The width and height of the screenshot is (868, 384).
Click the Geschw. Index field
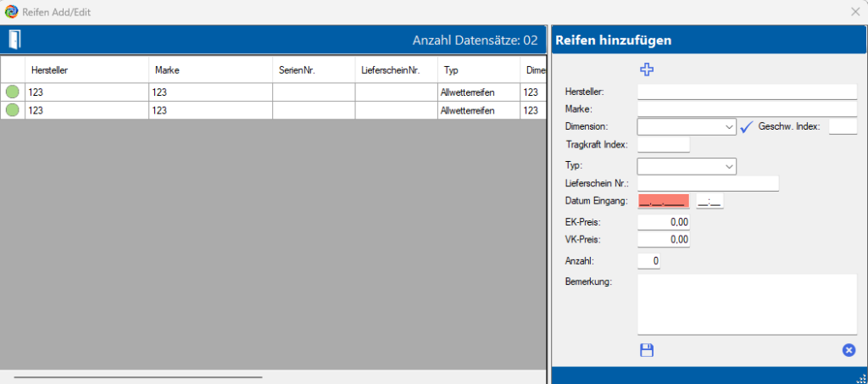[x=843, y=126]
